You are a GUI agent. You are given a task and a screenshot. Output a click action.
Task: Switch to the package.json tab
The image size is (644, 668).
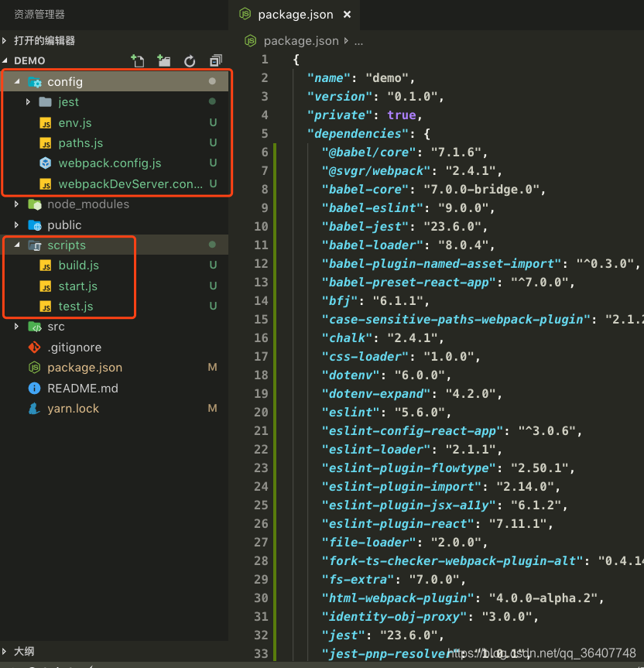(x=294, y=15)
